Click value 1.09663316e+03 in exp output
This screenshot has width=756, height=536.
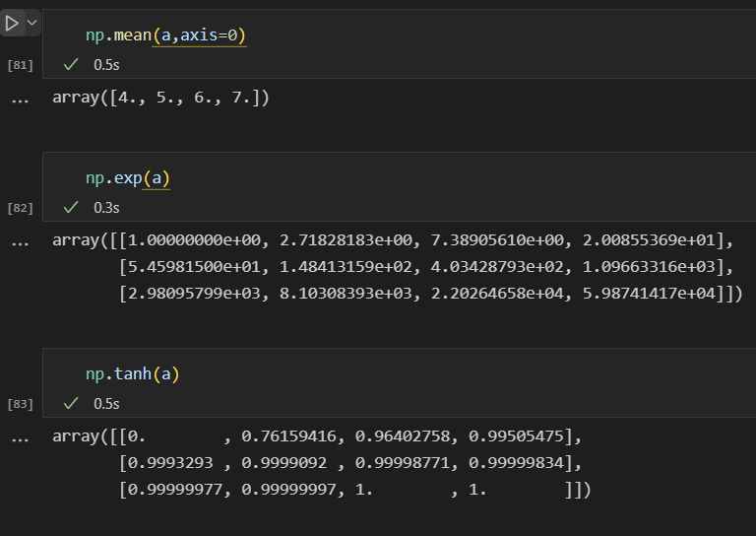coord(649,266)
